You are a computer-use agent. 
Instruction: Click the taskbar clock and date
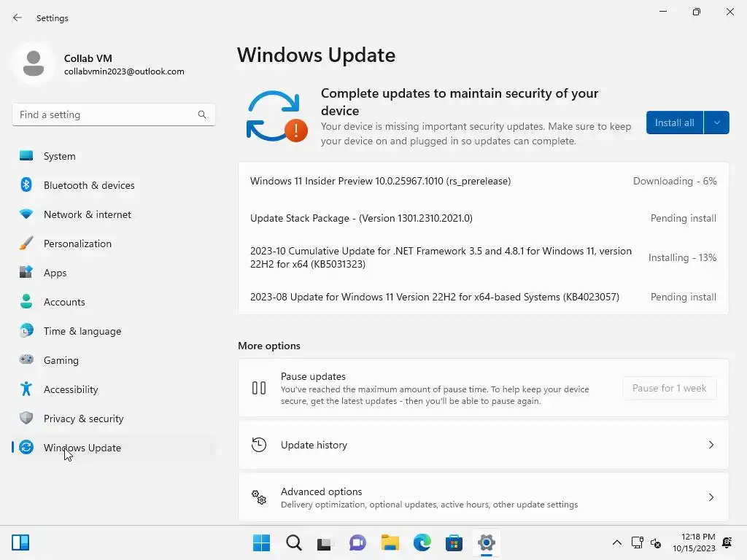pyautogui.click(x=694, y=542)
